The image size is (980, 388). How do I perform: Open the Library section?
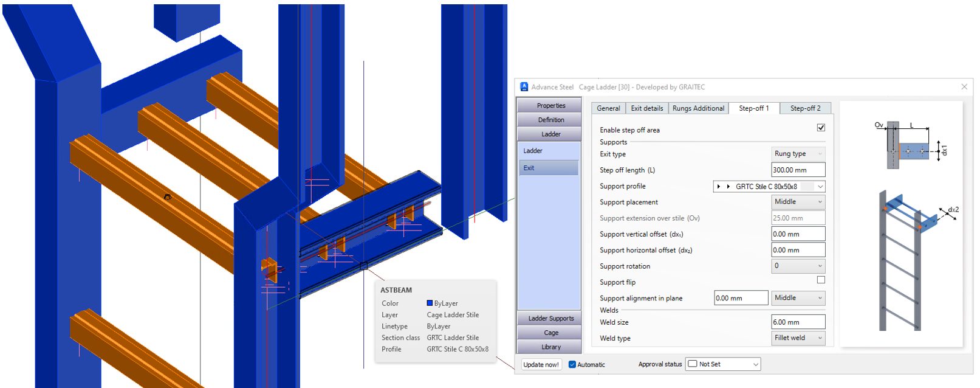click(x=550, y=347)
